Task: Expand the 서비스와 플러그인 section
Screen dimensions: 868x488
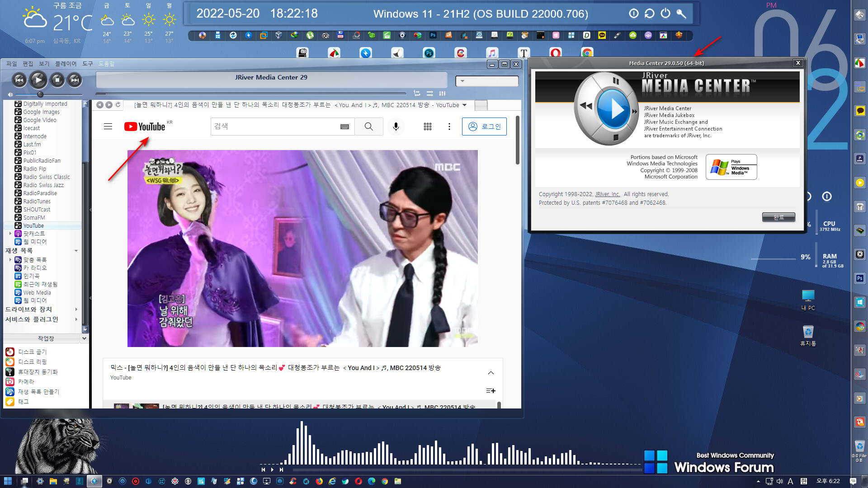Action: click(x=76, y=319)
